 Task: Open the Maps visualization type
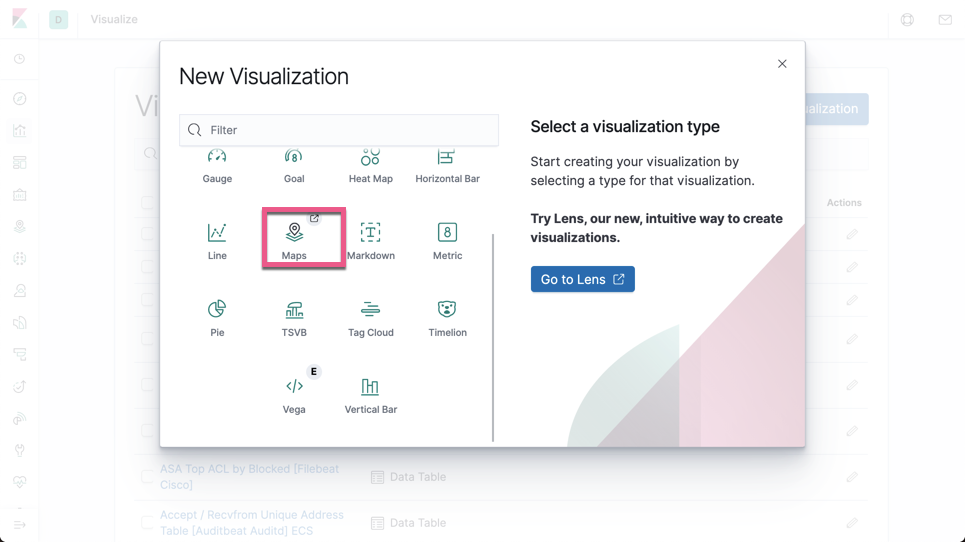click(x=294, y=241)
